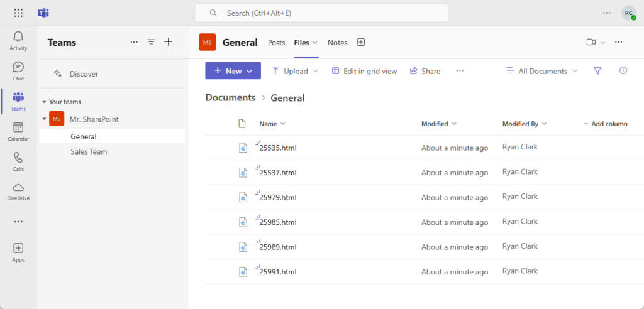This screenshot has width=644, height=309.
Task: Collapse the Your teams section
Action: point(44,102)
